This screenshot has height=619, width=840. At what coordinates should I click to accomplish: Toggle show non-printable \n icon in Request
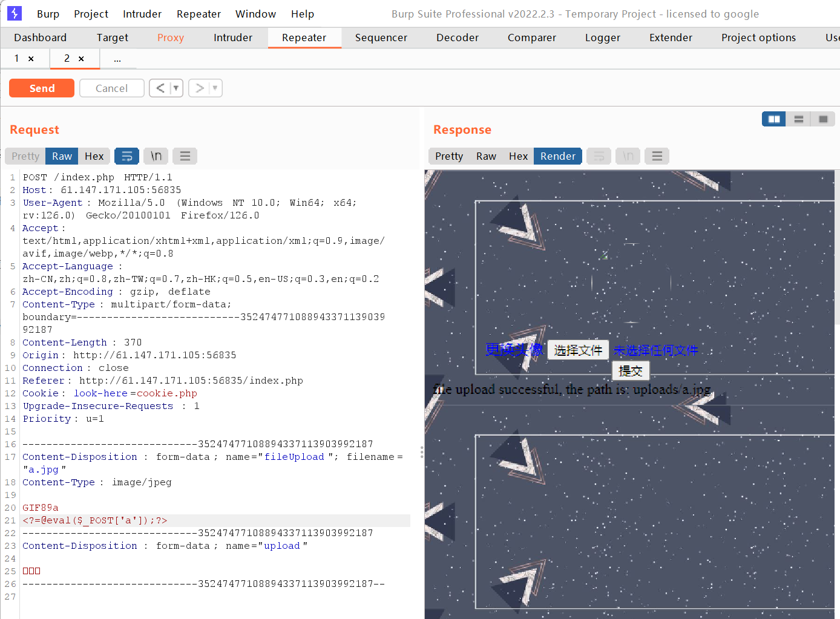click(x=156, y=156)
